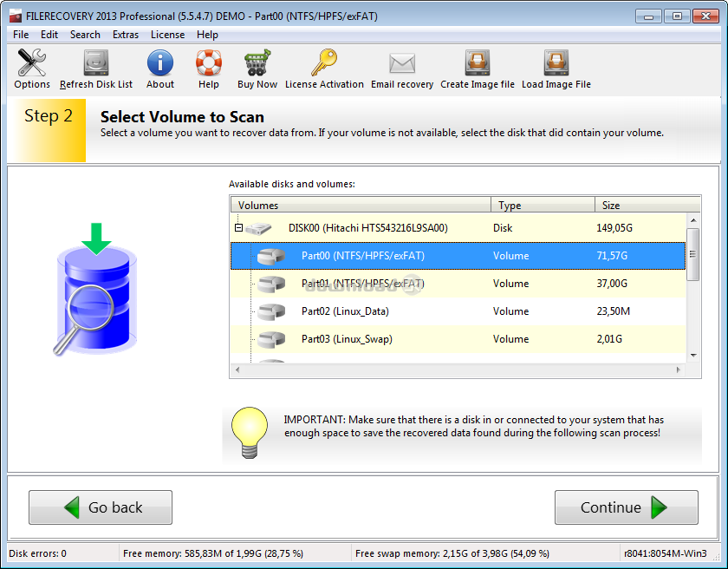Open the Extras menu

pyautogui.click(x=126, y=35)
